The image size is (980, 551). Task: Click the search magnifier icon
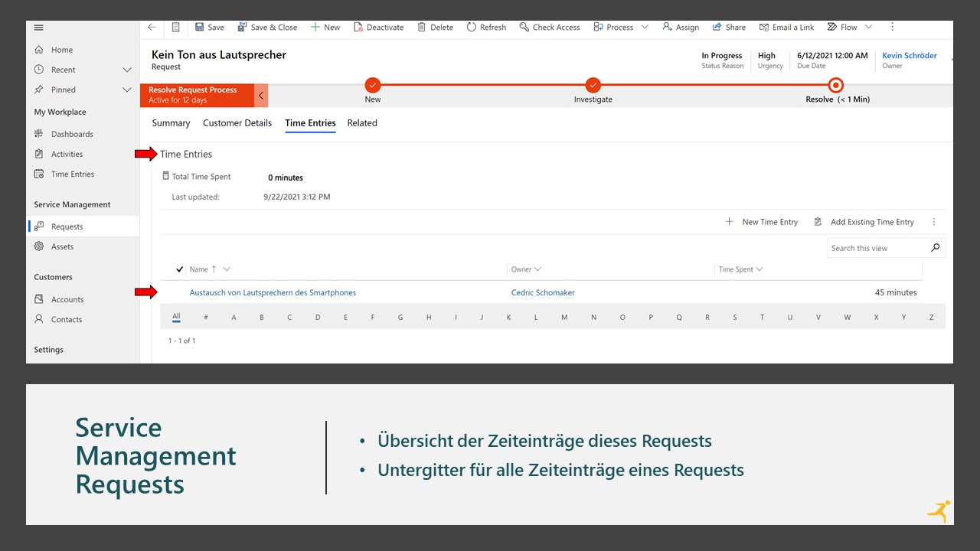click(936, 248)
